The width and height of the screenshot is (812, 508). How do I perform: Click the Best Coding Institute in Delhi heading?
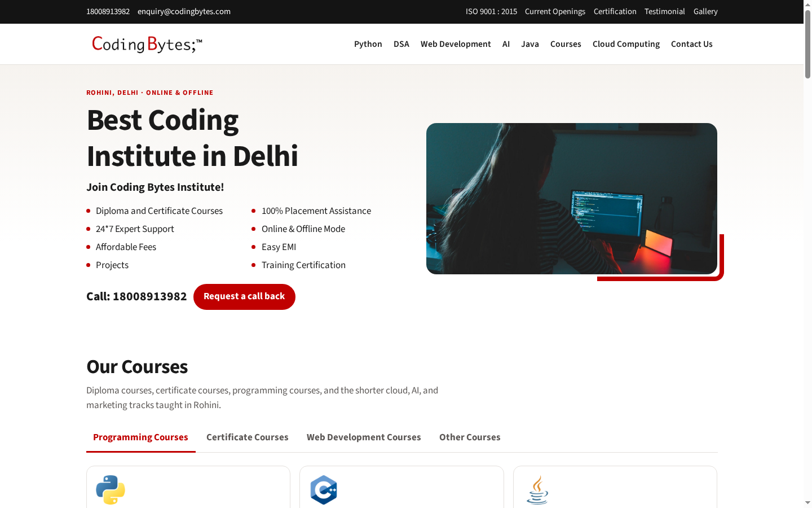click(192, 138)
